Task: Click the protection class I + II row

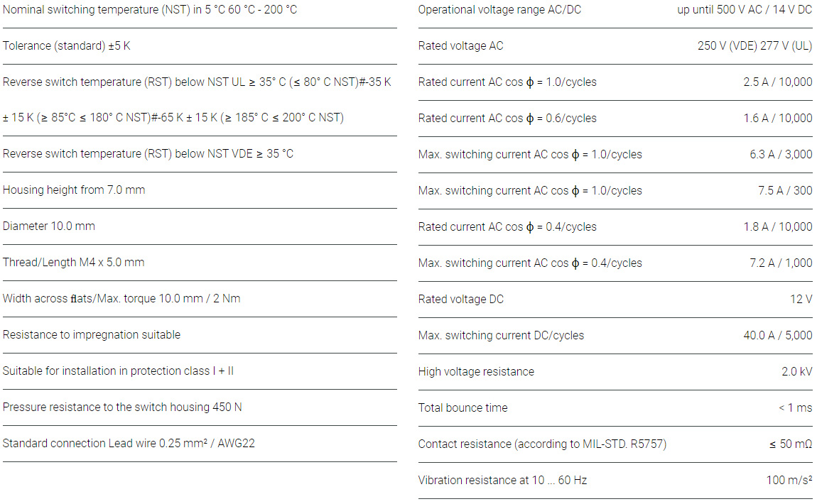Action: point(118,371)
